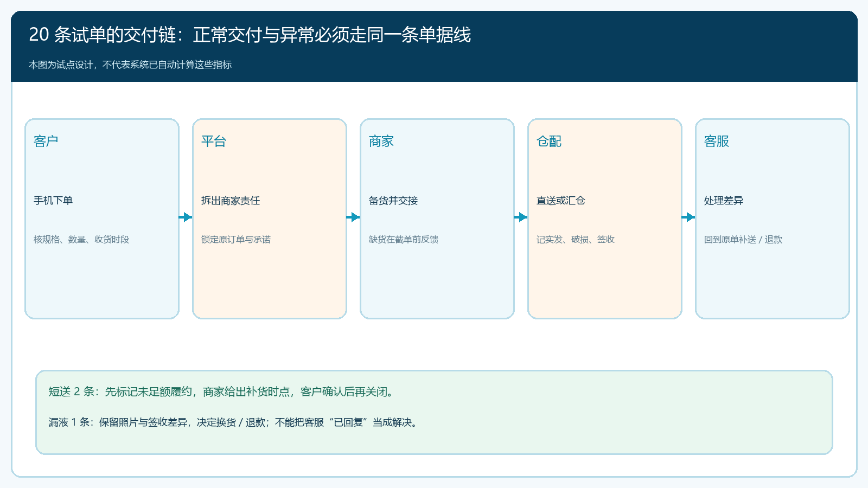The image size is (868, 488).
Task: Select the "平台" card heading
Action: click(213, 141)
